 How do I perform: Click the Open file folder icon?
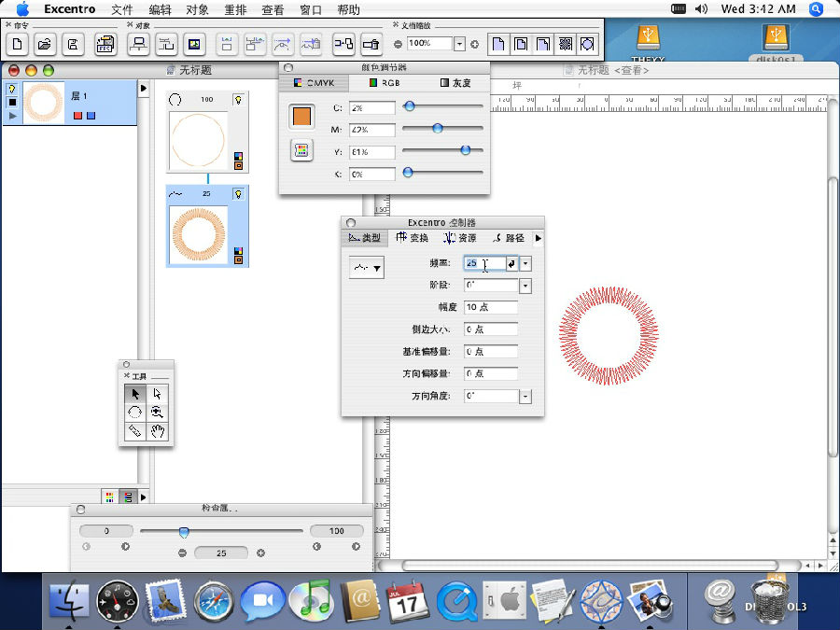coord(44,44)
